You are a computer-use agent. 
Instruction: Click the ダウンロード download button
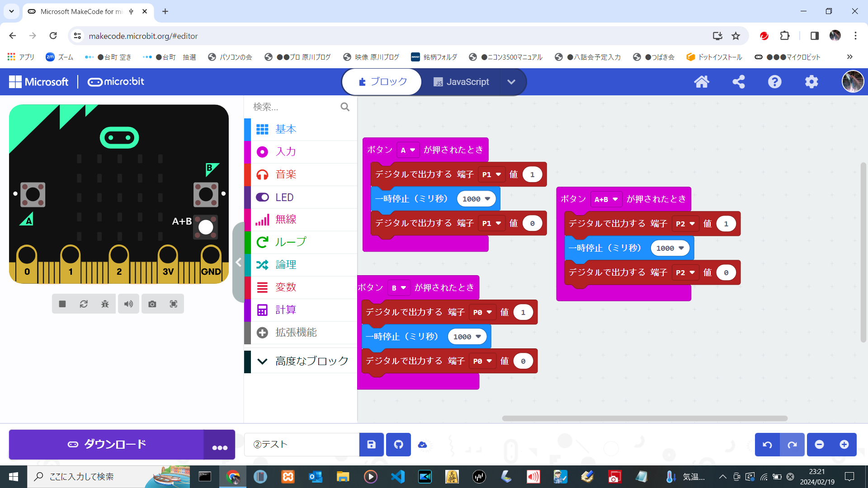[107, 445]
